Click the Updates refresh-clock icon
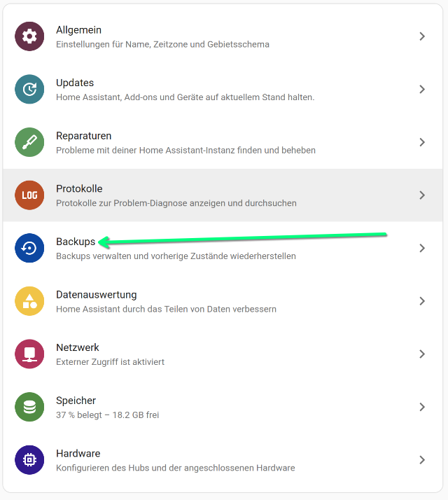 29,89
